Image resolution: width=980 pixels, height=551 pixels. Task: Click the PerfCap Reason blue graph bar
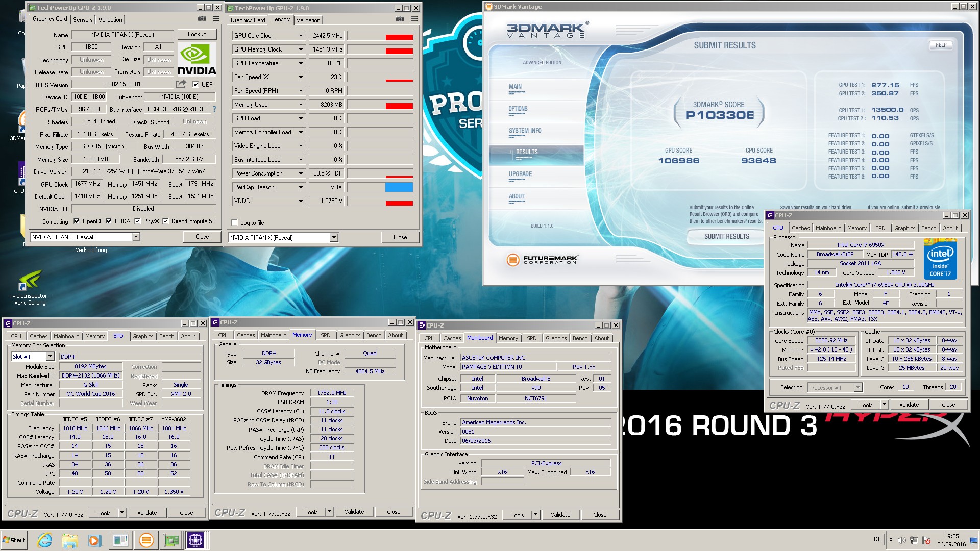click(x=399, y=187)
